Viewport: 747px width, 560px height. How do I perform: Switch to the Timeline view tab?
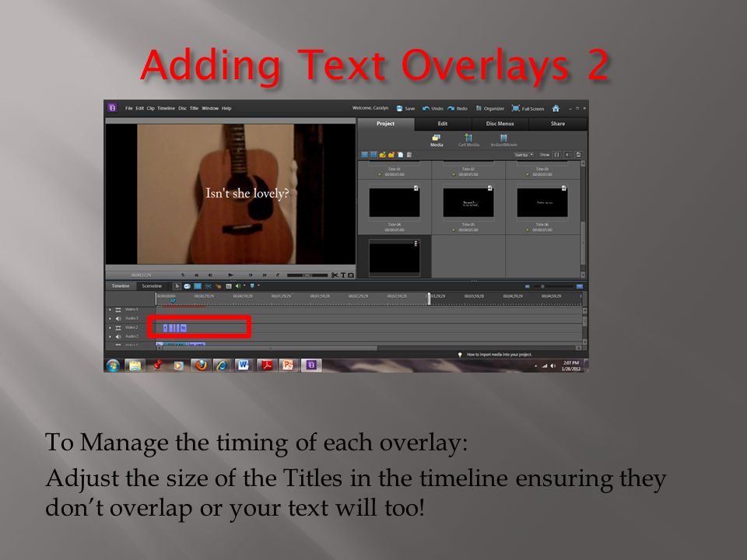point(121,286)
